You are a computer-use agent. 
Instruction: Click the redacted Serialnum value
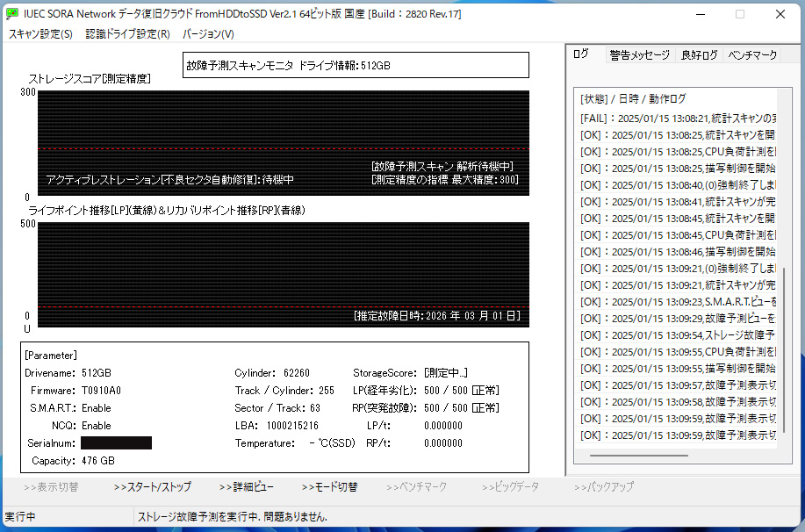(x=117, y=442)
